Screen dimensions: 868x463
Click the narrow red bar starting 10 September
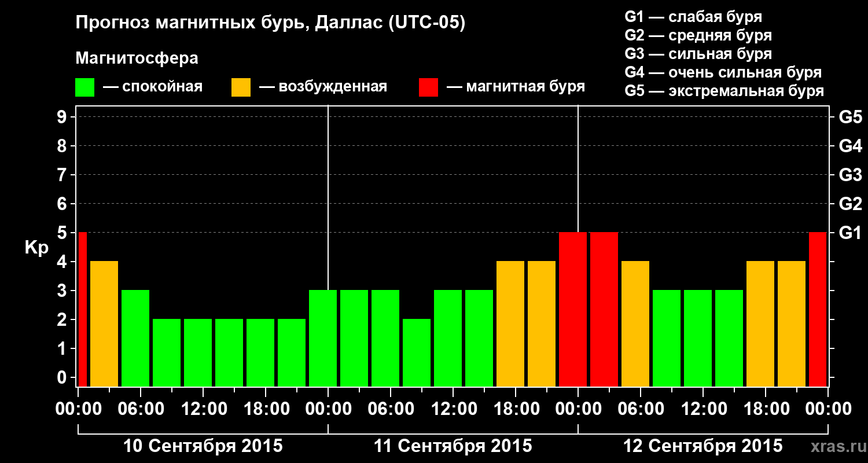[x=82, y=309]
